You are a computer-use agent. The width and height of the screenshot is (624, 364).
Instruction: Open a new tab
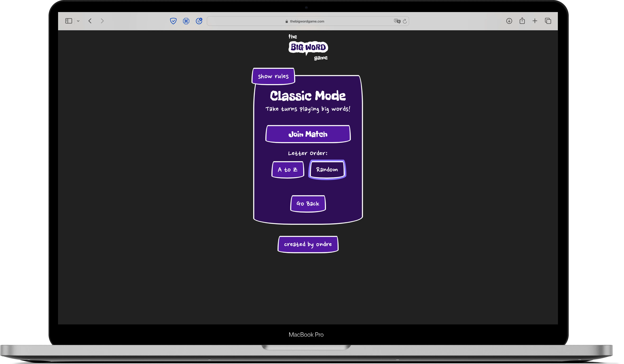tap(535, 21)
